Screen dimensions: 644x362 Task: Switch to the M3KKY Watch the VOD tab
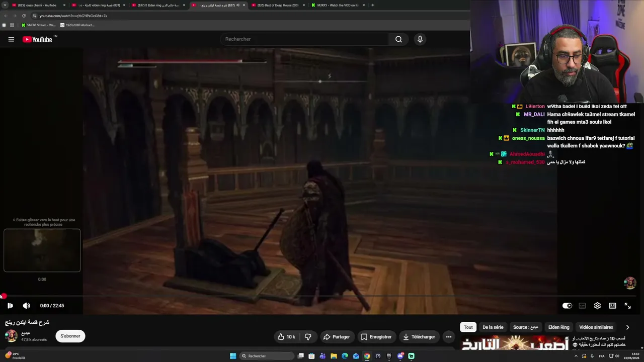coord(338,5)
